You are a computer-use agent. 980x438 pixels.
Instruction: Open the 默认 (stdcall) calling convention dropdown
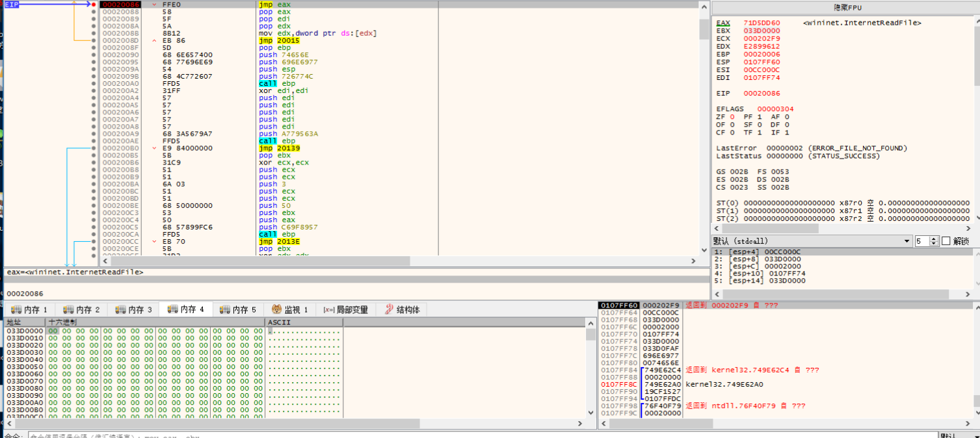813,241
